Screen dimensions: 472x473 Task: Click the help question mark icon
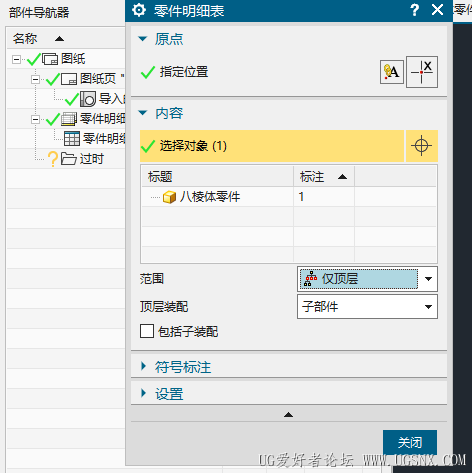(x=414, y=10)
